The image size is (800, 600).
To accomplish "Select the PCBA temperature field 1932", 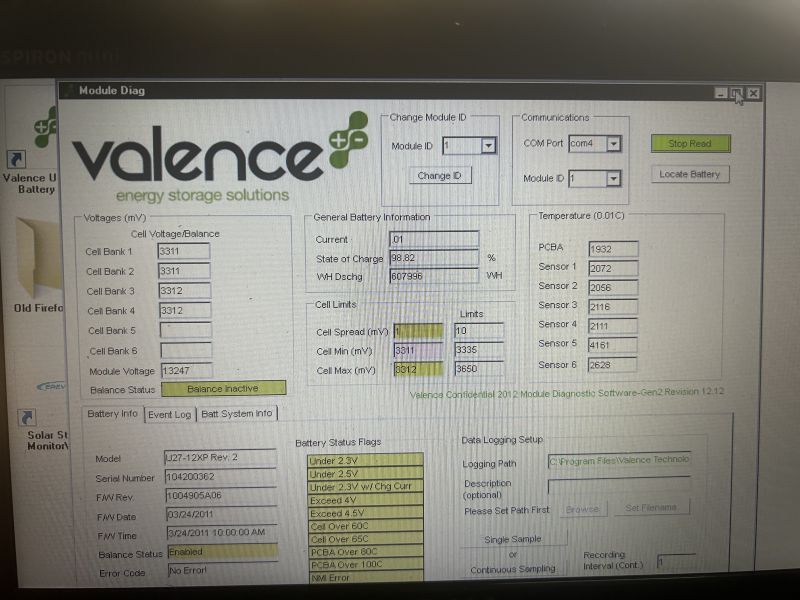I will pyautogui.click(x=613, y=249).
